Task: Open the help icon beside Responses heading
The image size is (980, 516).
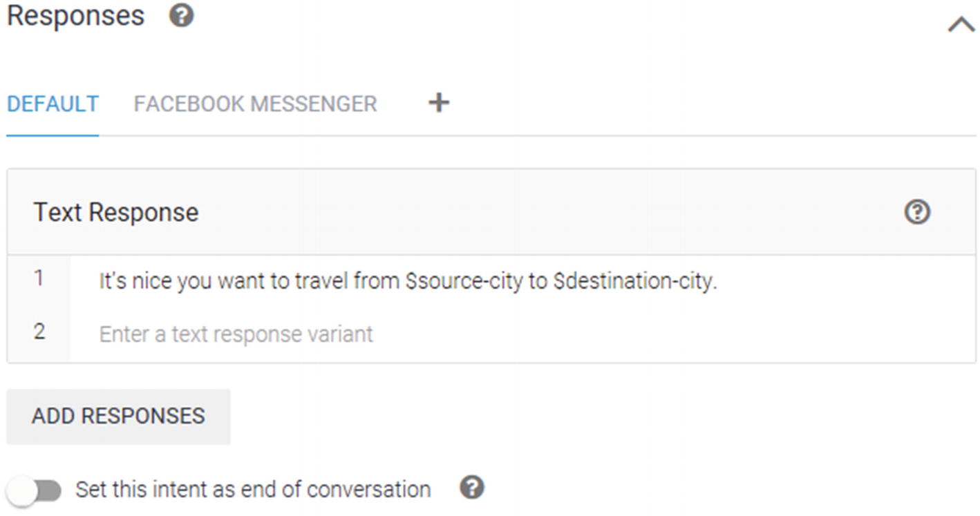Action: click(181, 16)
